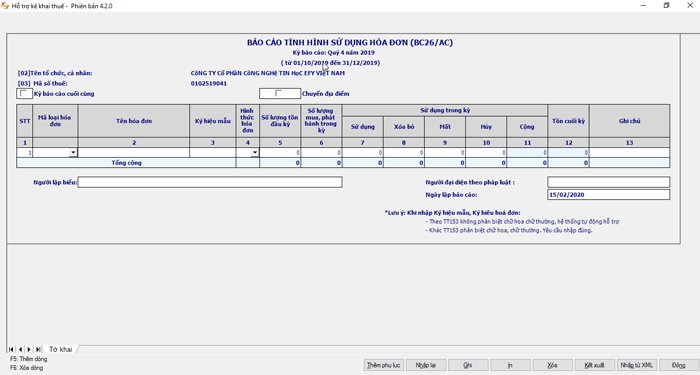Click the next sheet navigation arrow

[x=29, y=349]
